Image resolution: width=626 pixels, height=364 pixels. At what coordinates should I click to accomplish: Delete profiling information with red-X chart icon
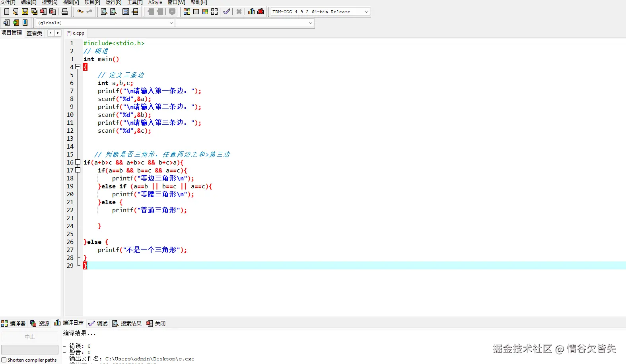(261, 12)
